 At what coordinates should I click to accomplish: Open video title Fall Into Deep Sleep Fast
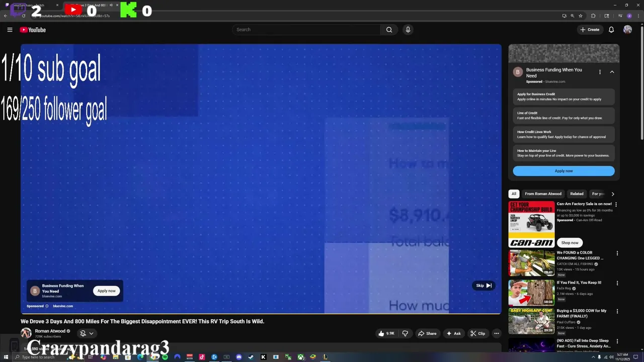(584, 343)
